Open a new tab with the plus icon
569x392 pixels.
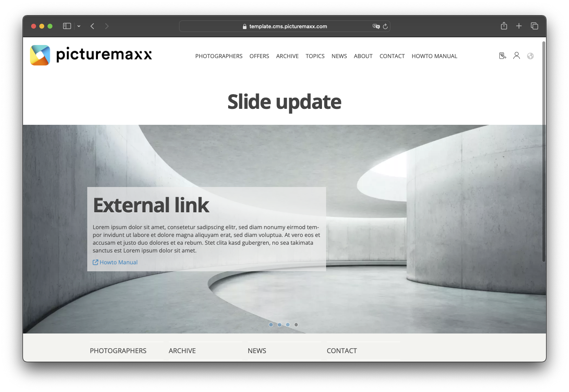click(519, 26)
